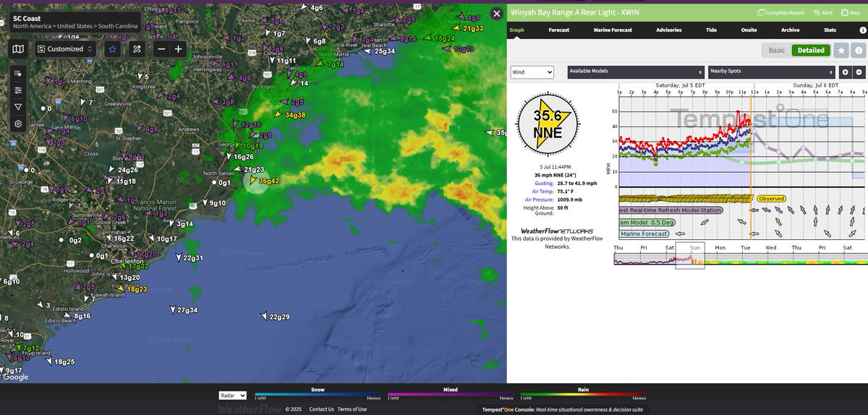This screenshot has height=415, width=868.
Task: Open the Customized map preset dropdown
Action: [64, 48]
